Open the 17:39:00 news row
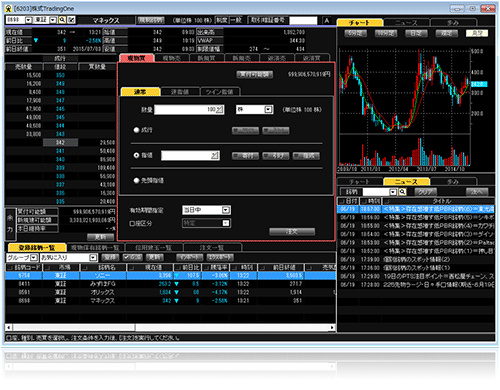Image resolution: width=500 pixels, height=390 pixels. (416, 259)
